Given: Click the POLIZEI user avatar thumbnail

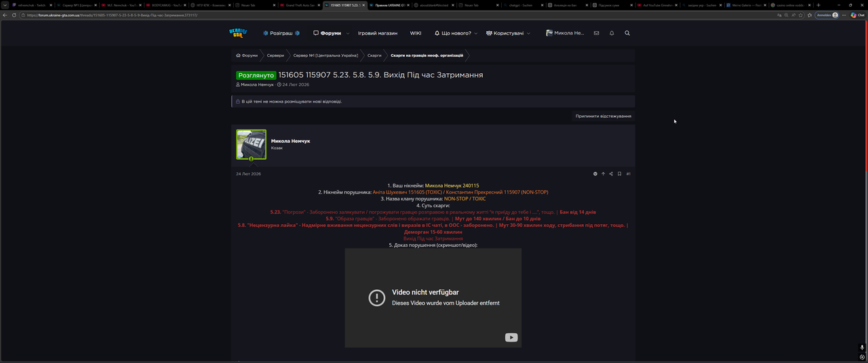Looking at the screenshot, I should (251, 144).
